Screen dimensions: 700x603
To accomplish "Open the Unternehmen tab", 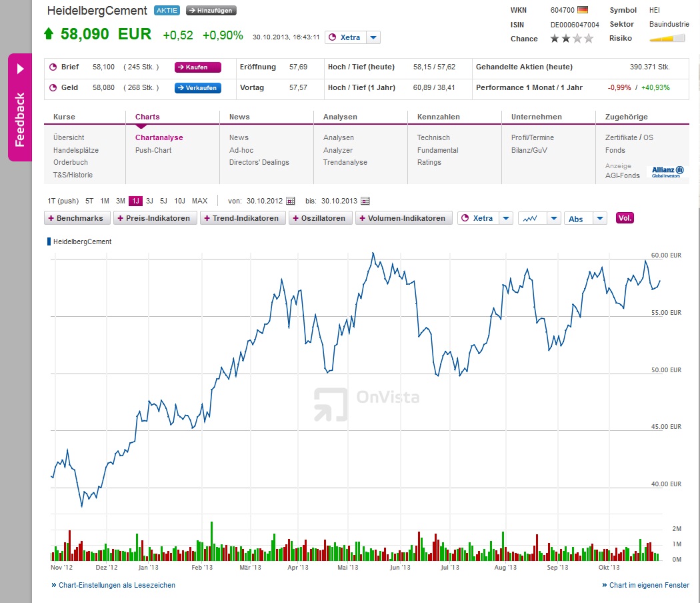I will 537,117.
